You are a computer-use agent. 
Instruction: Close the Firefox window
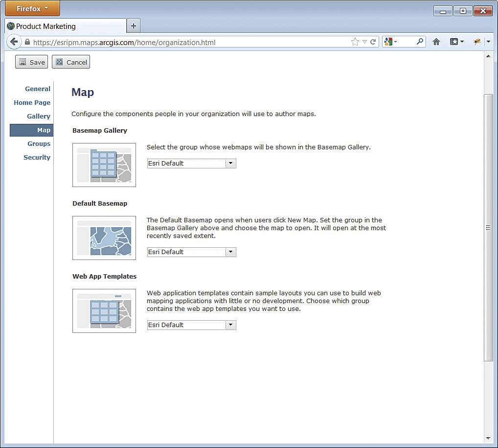483,11
